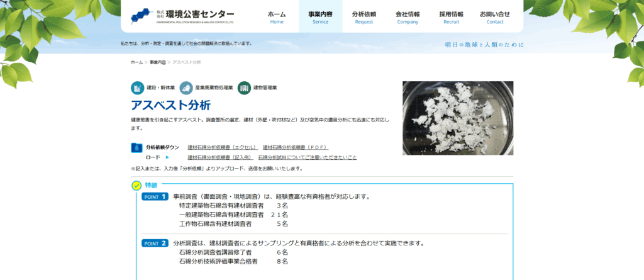Click the 建物管理業 industry icon
This screenshot has width=644, height=280.
coord(244,88)
